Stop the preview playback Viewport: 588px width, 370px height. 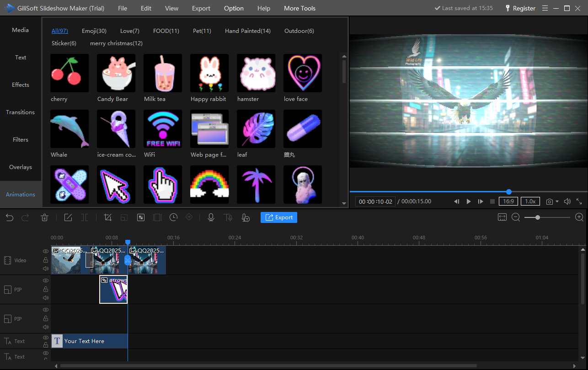point(492,201)
